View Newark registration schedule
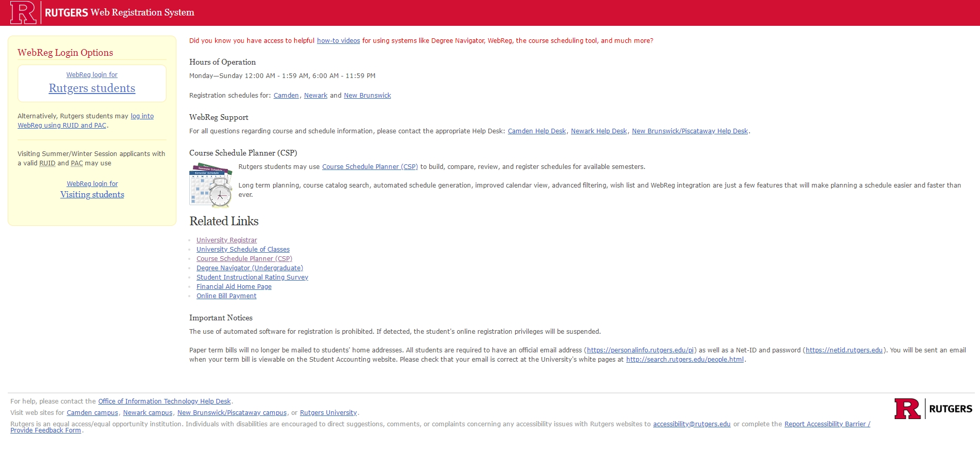 tap(315, 96)
